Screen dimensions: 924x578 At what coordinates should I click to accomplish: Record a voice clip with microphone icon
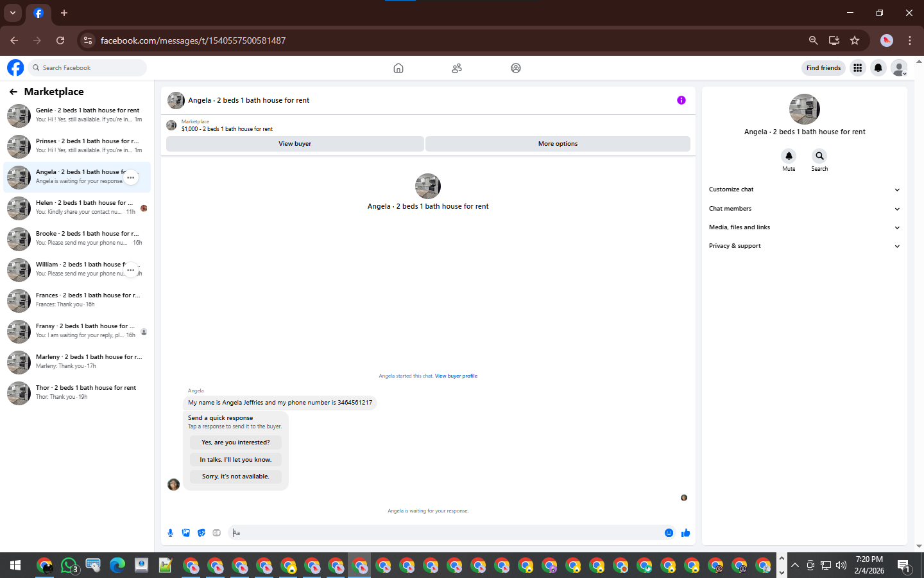[171, 532]
